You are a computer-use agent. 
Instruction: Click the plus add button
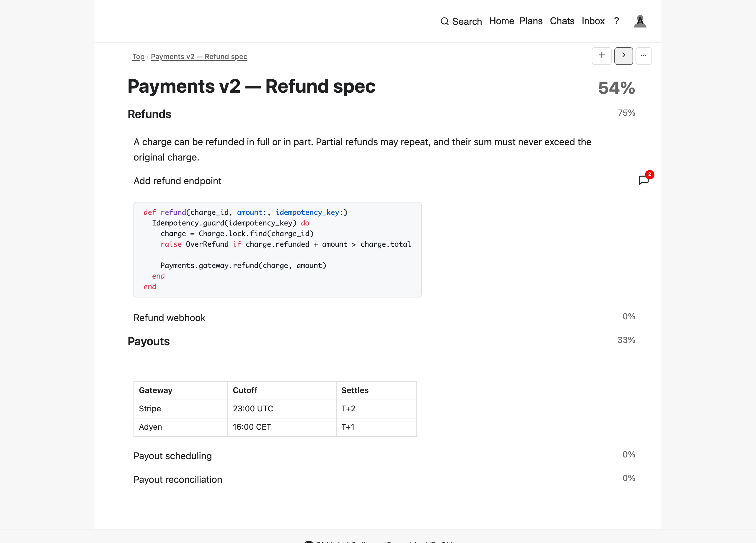(x=601, y=56)
